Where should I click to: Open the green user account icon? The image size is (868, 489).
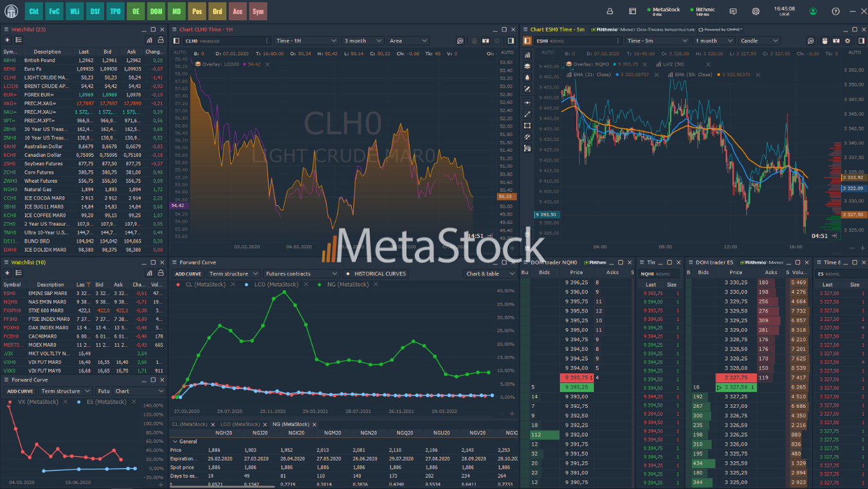coord(813,11)
